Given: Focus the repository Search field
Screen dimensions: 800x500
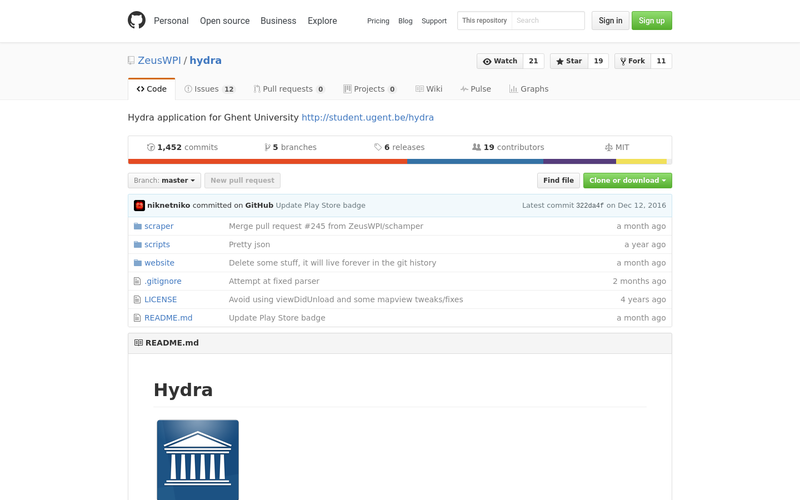Looking at the screenshot, I should click(x=548, y=20).
